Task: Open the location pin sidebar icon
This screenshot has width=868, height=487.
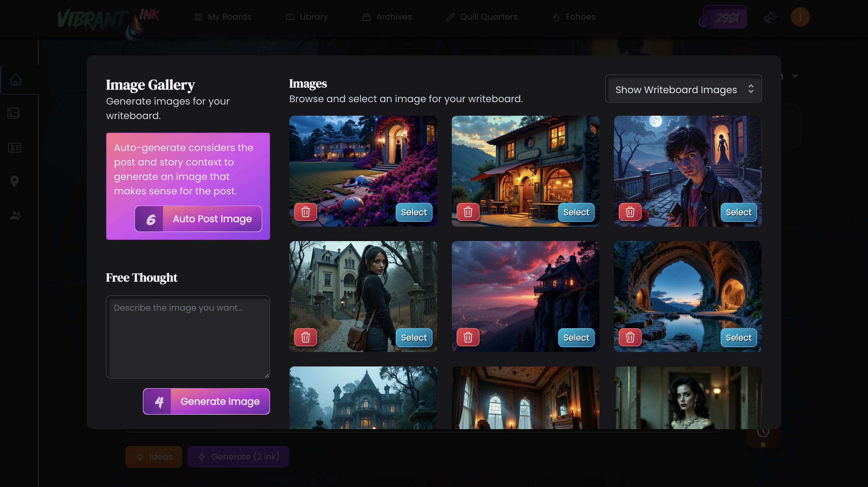Action: 14,181
